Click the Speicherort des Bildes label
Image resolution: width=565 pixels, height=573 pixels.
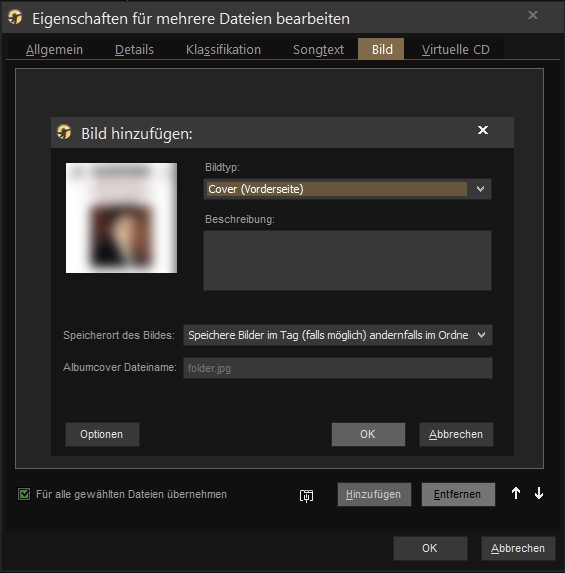click(119, 335)
